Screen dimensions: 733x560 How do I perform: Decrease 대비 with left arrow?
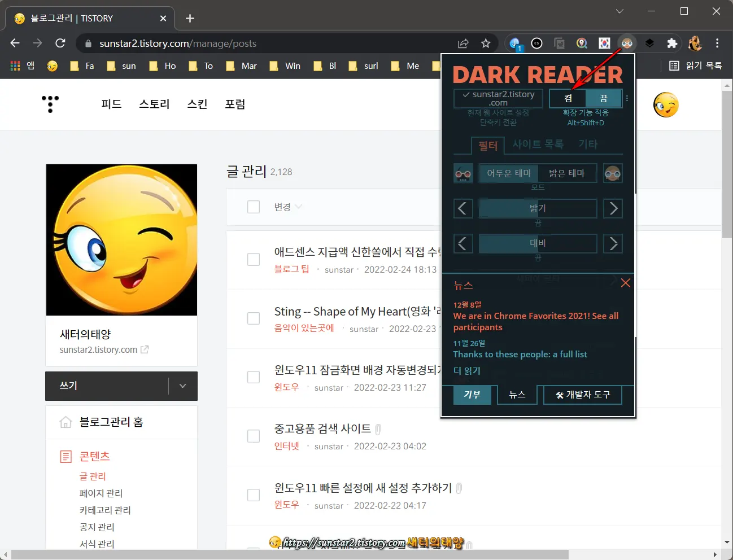(463, 244)
